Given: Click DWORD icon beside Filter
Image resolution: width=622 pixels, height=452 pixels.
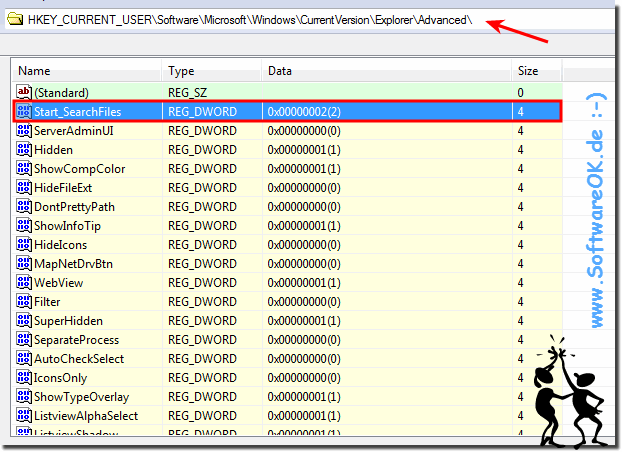Looking at the screenshot, I should (24, 302).
